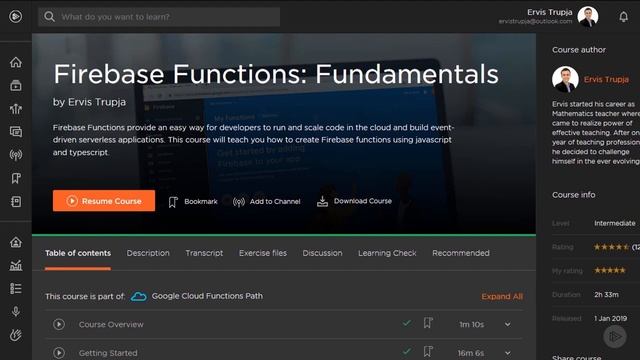Open the Discussion tab
640x360 pixels.
[x=322, y=253]
